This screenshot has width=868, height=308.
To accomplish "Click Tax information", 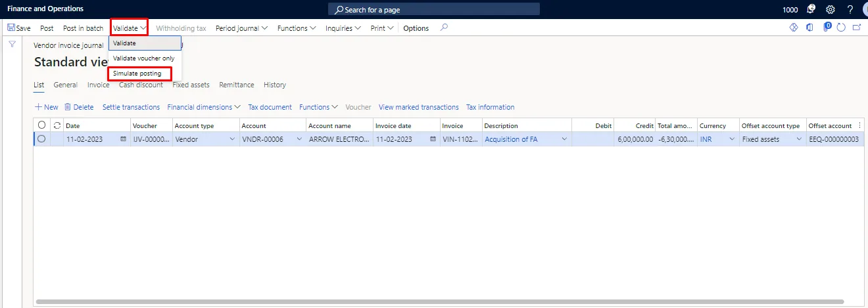I will coord(491,107).
